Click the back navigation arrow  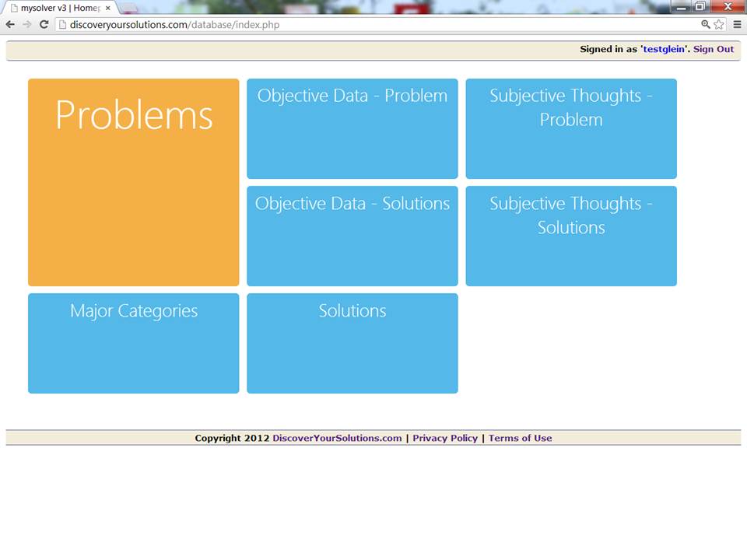pos(9,24)
